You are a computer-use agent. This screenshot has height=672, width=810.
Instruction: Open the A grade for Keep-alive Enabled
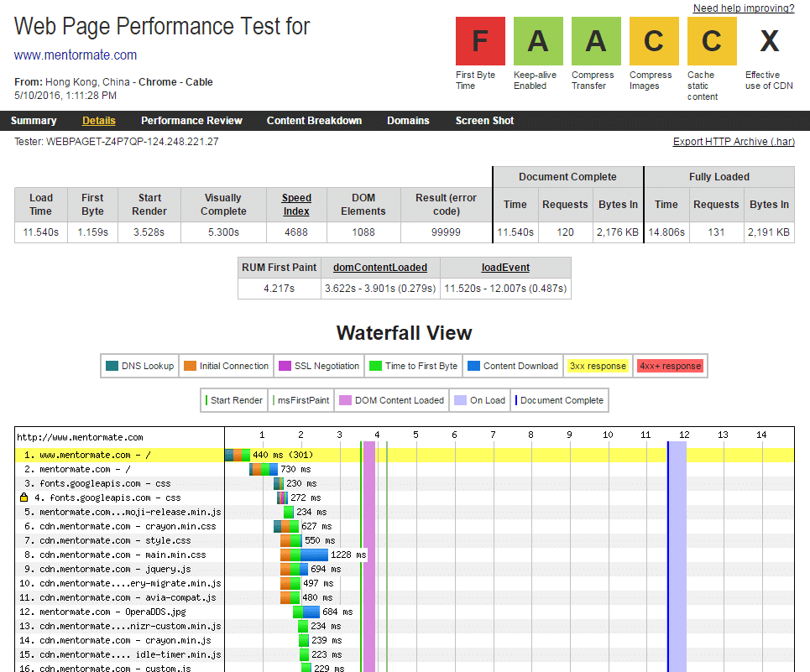click(538, 41)
